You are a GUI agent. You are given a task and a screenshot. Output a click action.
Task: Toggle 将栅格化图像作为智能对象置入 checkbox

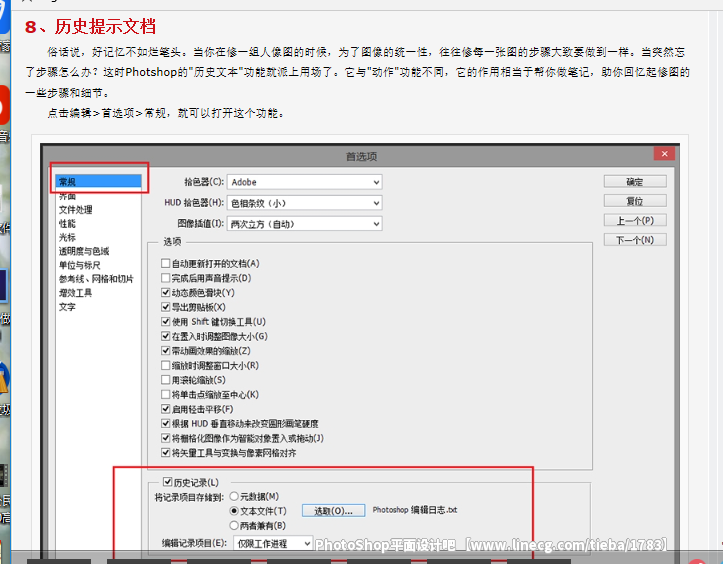(x=166, y=438)
